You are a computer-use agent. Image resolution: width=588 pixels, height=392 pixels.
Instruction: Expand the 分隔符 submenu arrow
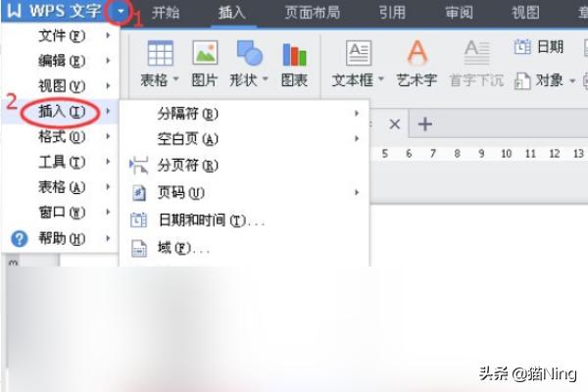point(357,113)
